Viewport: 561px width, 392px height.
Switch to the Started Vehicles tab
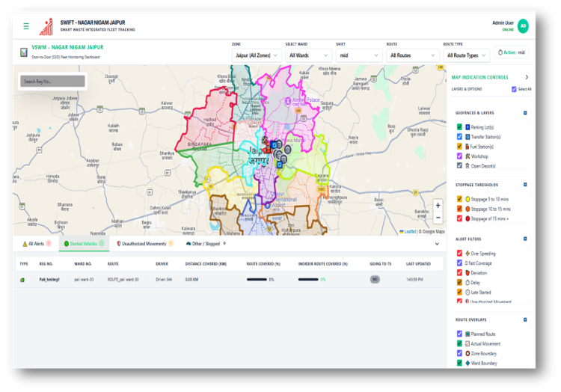click(x=84, y=244)
